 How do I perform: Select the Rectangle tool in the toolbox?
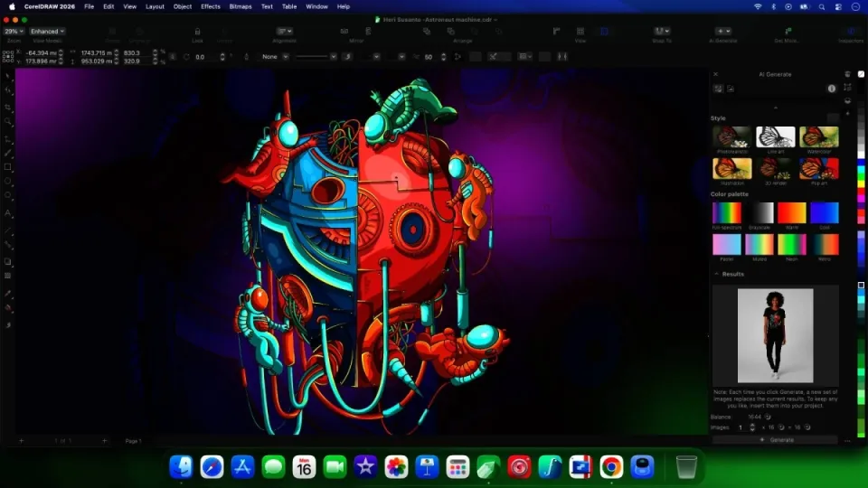coord(8,167)
